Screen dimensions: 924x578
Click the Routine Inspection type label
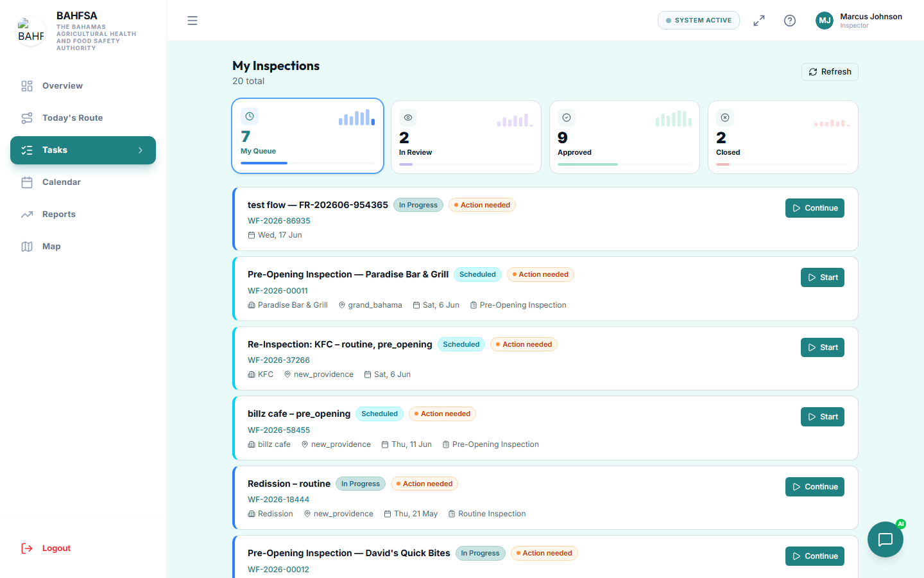(x=492, y=514)
